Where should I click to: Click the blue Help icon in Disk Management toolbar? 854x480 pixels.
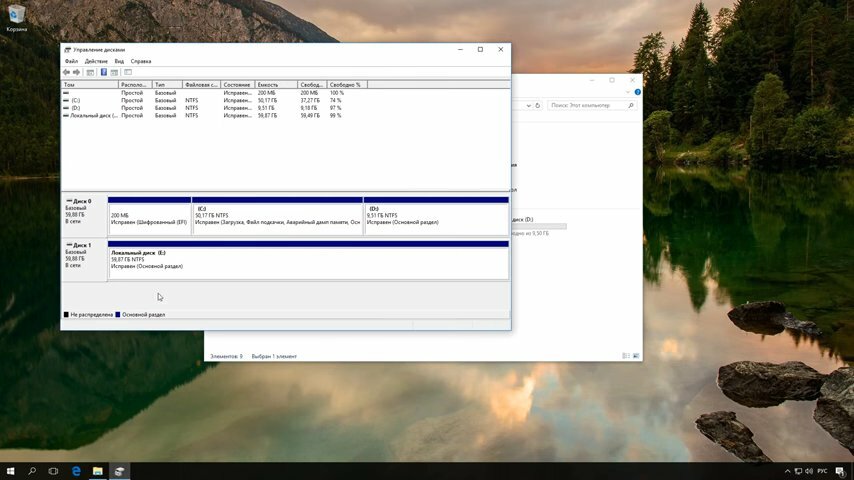tap(103, 72)
